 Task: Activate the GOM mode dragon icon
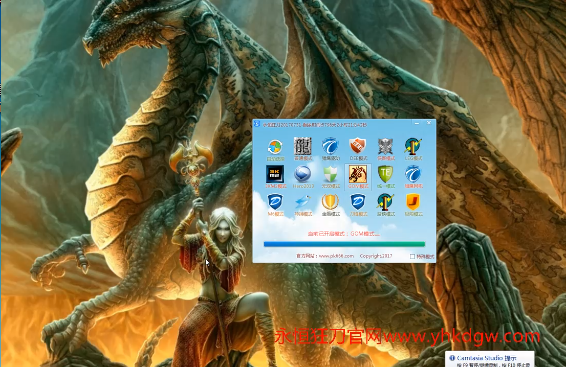coord(358,174)
